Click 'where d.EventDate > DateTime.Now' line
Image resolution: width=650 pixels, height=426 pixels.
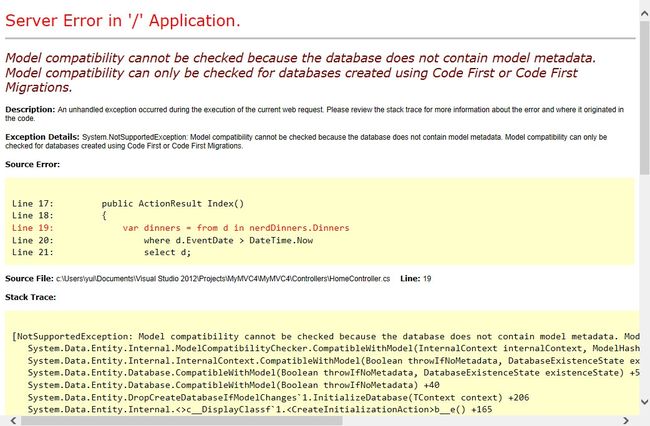point(228,240)
